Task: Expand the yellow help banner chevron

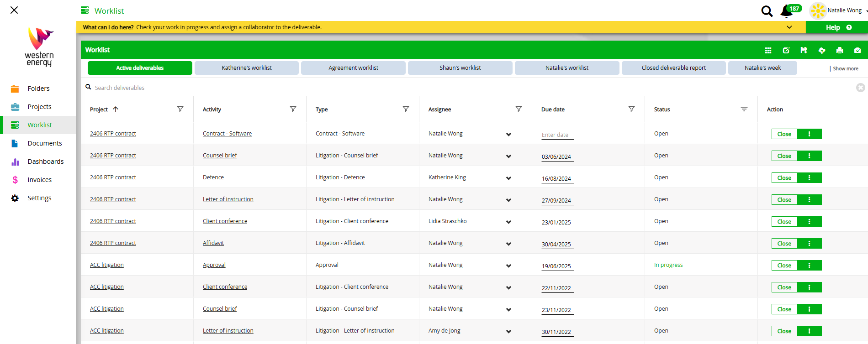Action: pos(789,27)
